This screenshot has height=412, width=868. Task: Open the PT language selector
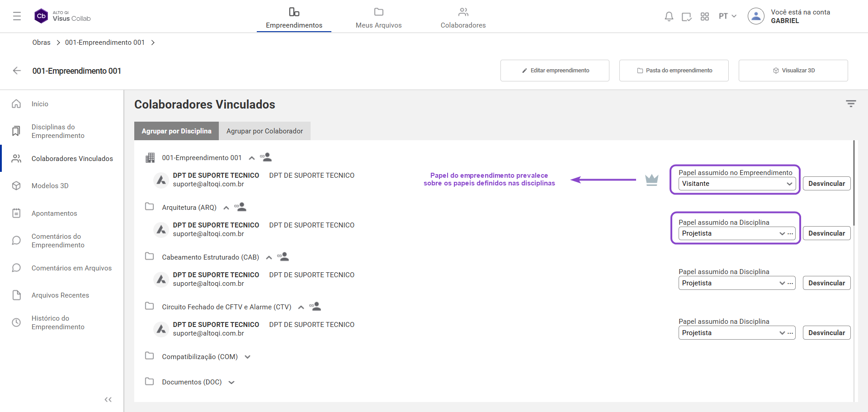(727, 16)
